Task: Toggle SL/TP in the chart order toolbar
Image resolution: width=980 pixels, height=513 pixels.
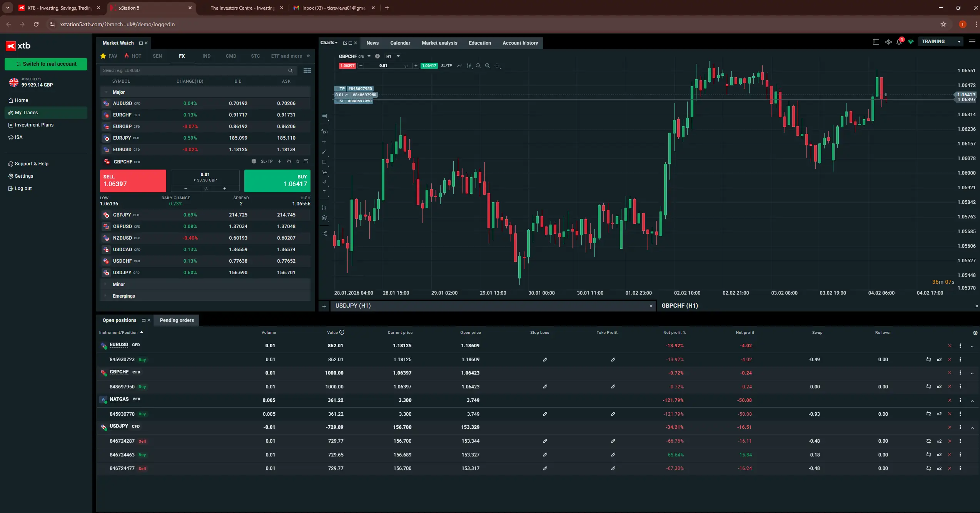Action: pyautogui.click(x=446, y=65)
